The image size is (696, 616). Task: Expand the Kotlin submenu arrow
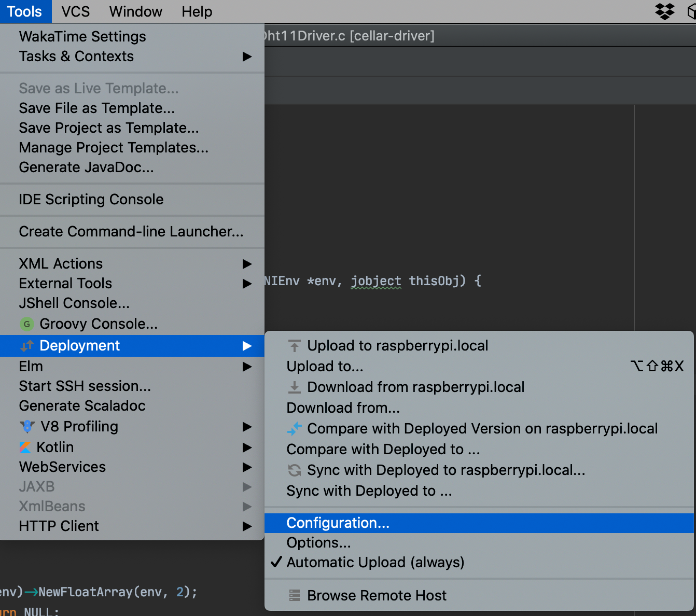(x=247, y=447)
